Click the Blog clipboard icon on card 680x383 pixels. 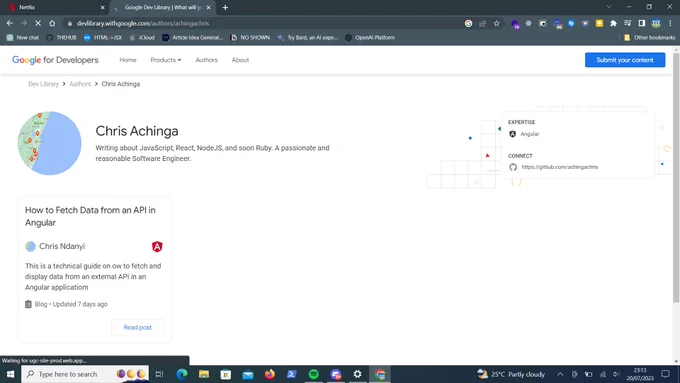(x=28, y=304)
